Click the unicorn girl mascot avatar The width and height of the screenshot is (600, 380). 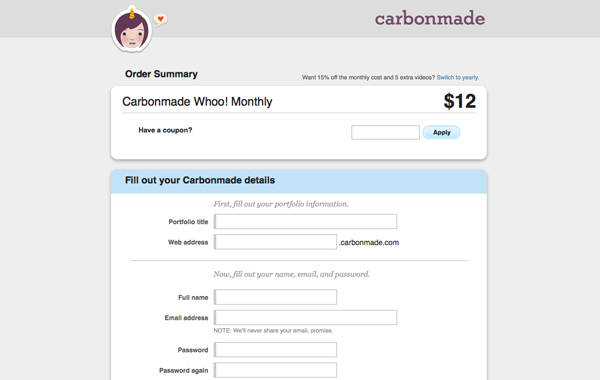point(132,29)
